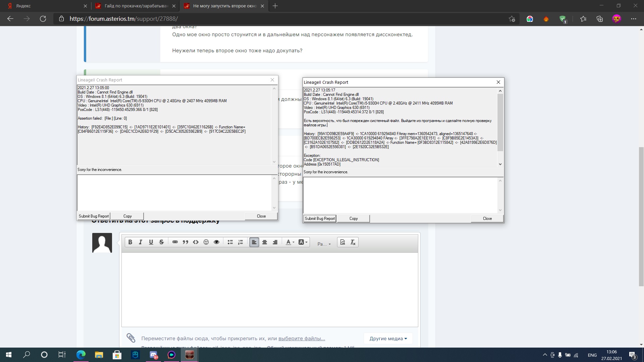Remove formatting from text

pyautogui.click(x=353, y=242)
